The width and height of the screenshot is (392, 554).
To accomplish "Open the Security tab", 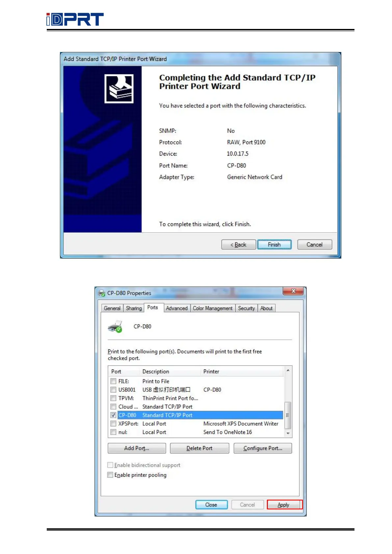I will tap(247, 308).
